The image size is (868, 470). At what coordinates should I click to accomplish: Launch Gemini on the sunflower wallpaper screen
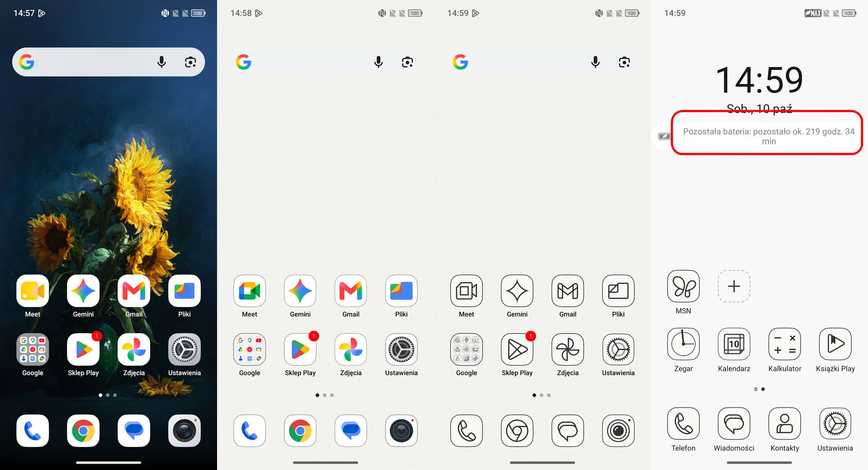pyautogui.click(x=83, y=291)
